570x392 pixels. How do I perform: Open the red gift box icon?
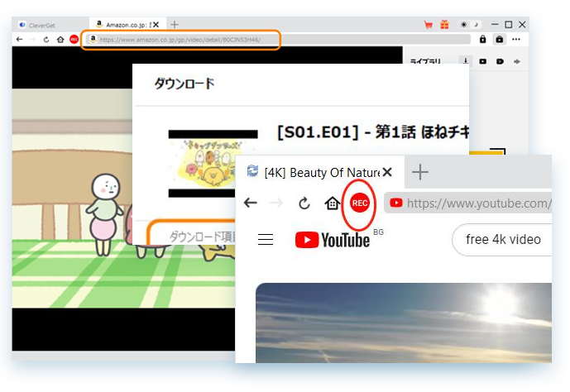coord(444,25)
